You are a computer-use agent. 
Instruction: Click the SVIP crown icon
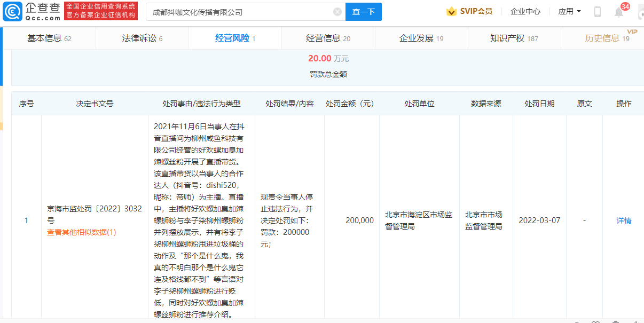click(x=451, y=11)
